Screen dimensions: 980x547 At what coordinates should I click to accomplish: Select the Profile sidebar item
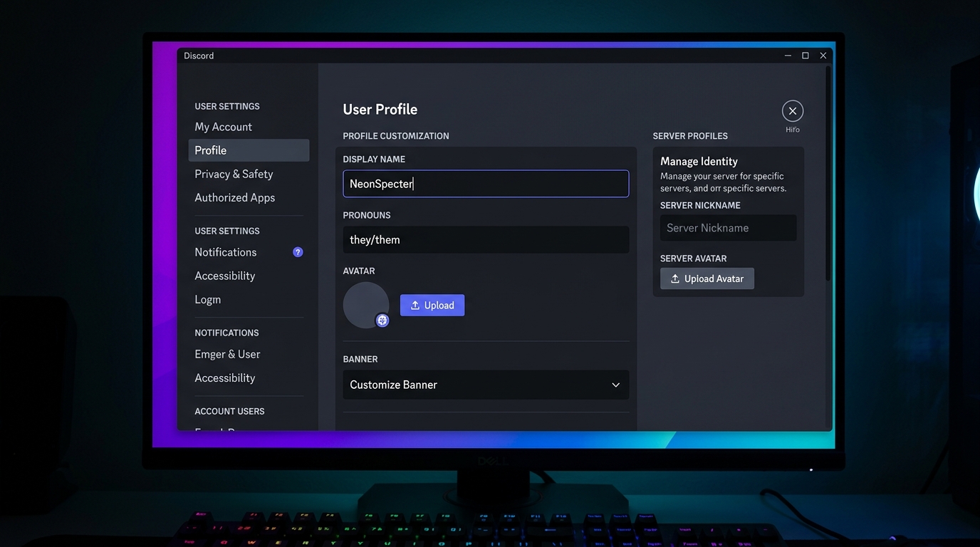[x=249, y=150]
